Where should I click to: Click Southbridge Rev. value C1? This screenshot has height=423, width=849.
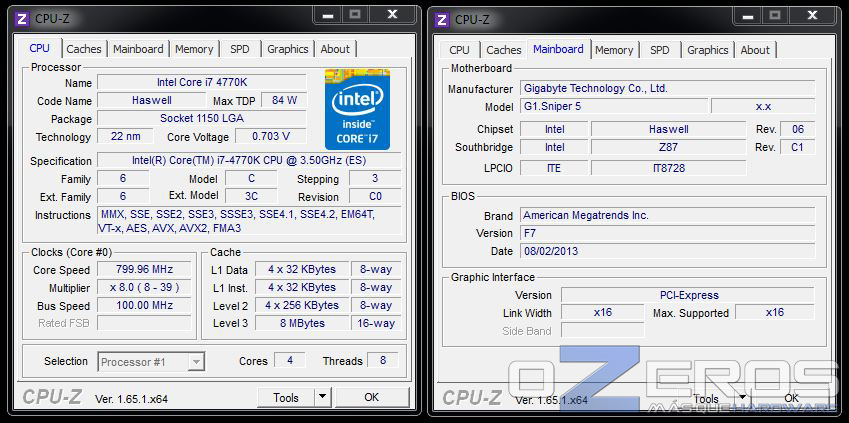[x=797, y=147]
